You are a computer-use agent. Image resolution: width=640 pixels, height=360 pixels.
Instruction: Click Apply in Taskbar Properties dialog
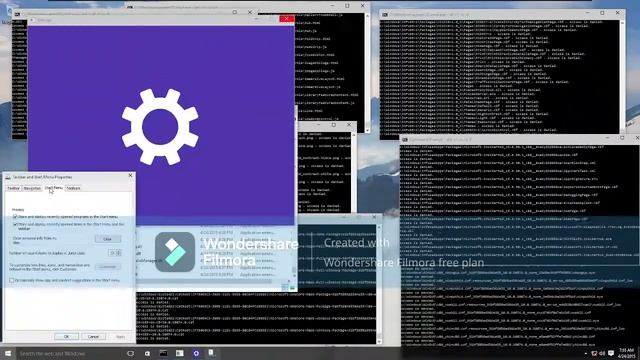[x=120, y=337]
